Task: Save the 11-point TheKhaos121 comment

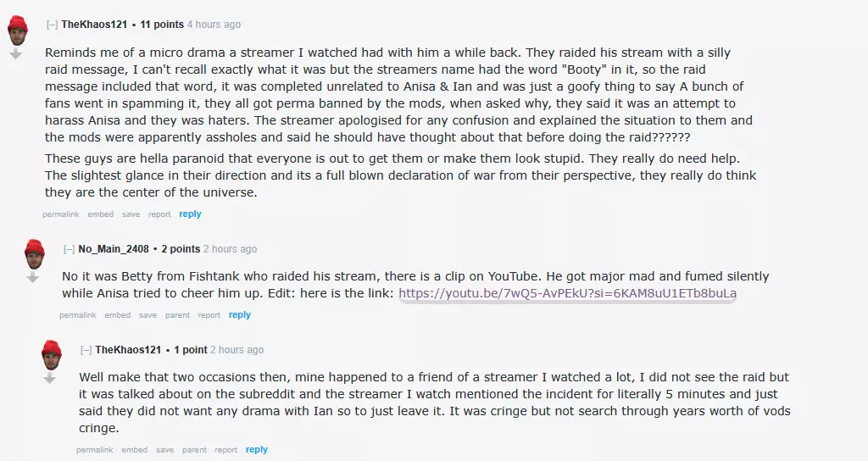Action: 131,214
